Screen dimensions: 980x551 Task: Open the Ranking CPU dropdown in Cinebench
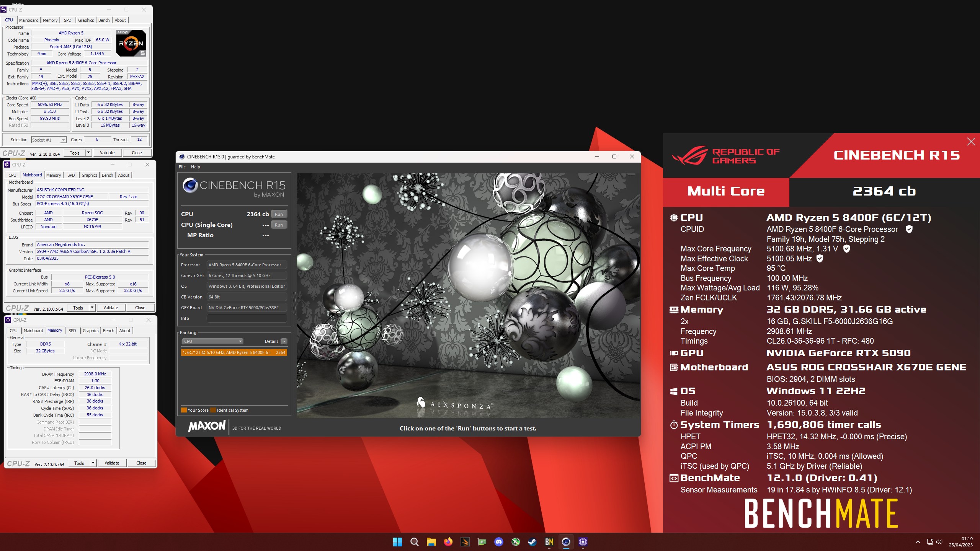tap(212, 341)
